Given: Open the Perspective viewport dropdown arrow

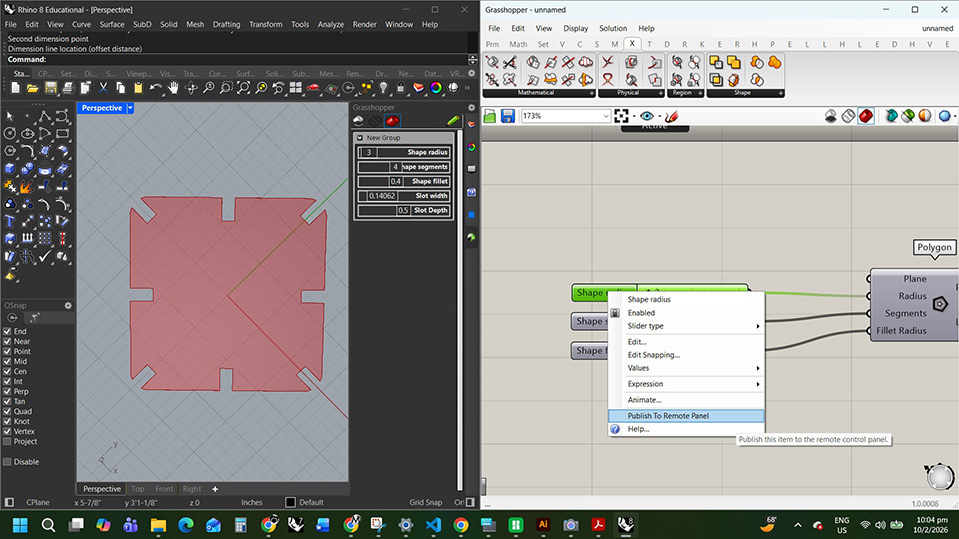Looking at the screenshot, I should (130, 108).
